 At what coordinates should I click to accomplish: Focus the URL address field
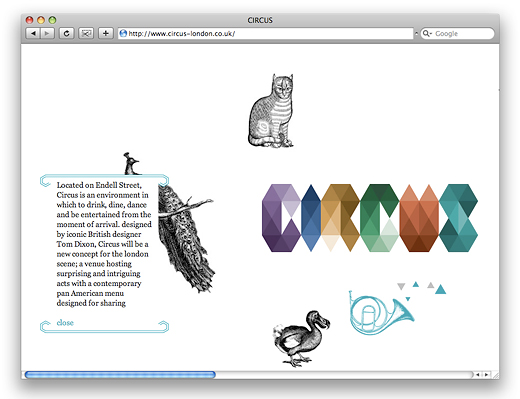tap(265, 33)
